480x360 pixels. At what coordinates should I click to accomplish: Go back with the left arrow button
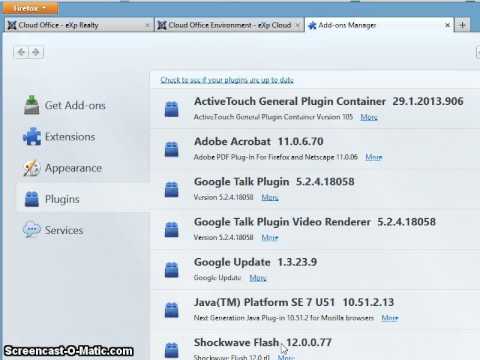click(x=22, y=52)
